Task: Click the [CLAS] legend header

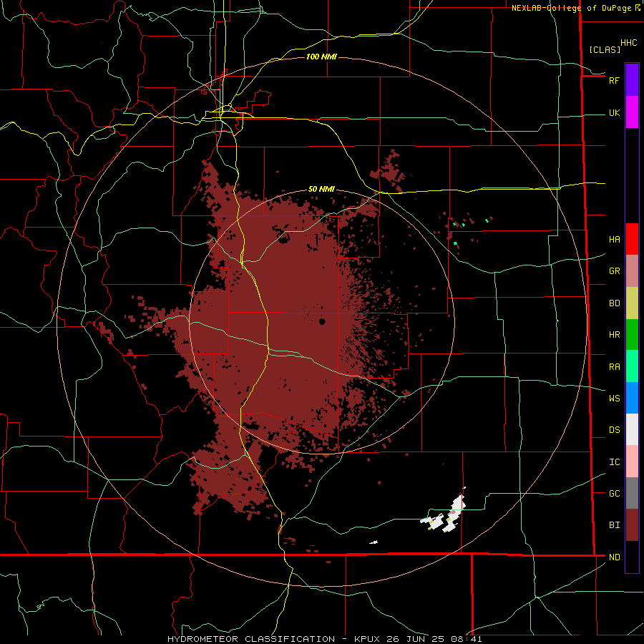Action: point(605,49)
